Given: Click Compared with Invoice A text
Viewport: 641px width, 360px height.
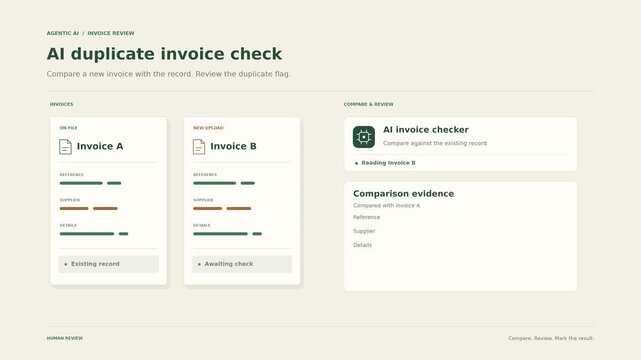Looking at the screenshot, I should coord(386,206).
